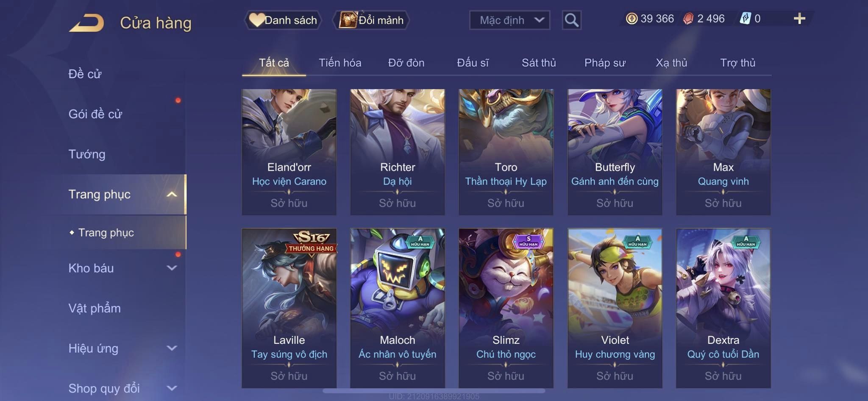Click the gold coin currency icon

tap(632, 19)
